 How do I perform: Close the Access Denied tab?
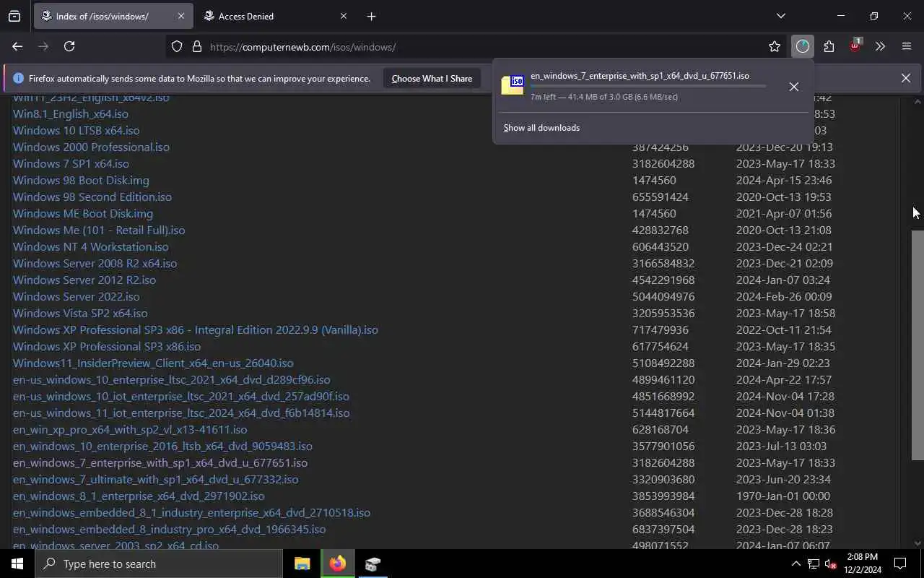pos(344,16)
